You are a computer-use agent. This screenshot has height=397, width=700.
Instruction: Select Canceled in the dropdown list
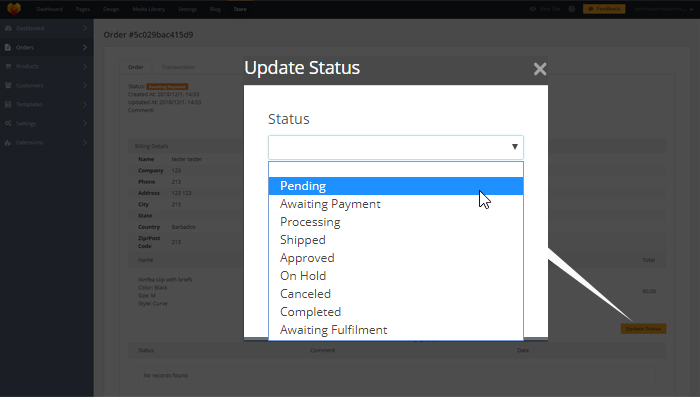tap(396, 294)
